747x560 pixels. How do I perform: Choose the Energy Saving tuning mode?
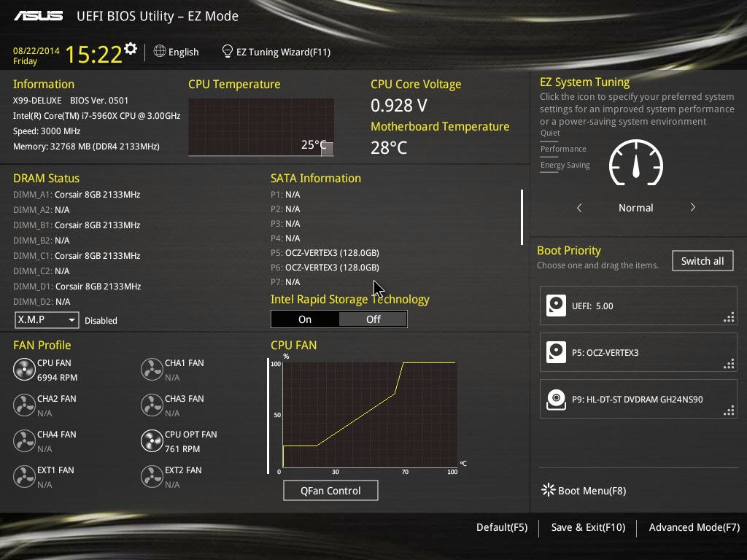pyautogui.click(x=565, y=166)
